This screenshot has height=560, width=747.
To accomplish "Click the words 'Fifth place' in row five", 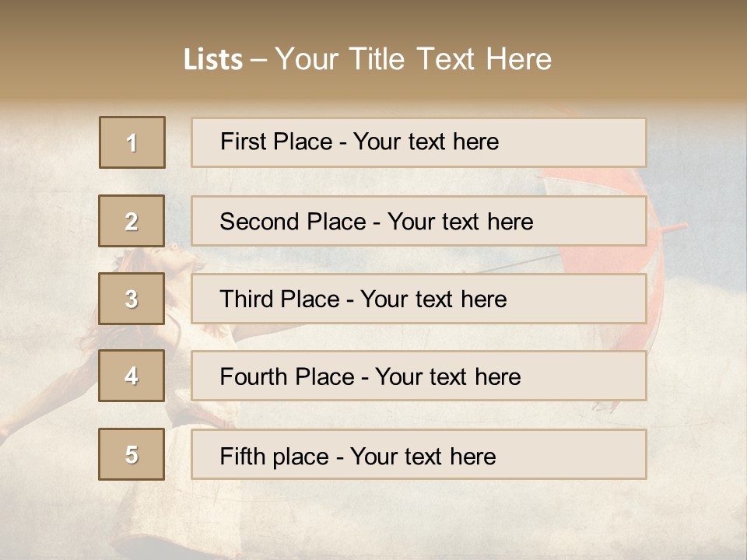I will pyautogui.click(x=275, y=457).
